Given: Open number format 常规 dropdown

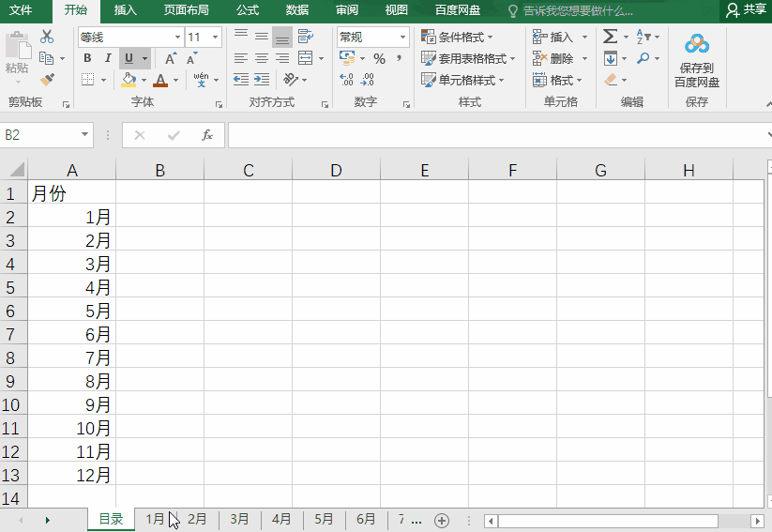Looking at the screenshot, I should pos(402,37).
